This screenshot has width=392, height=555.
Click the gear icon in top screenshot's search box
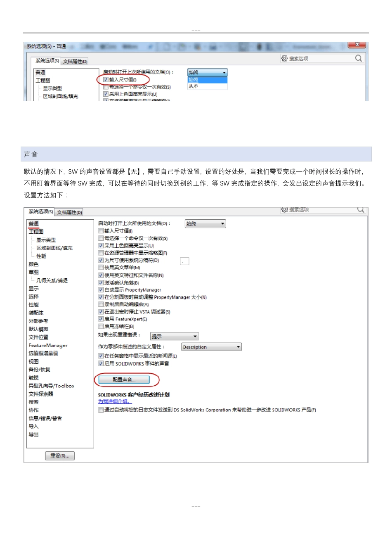coord(284,58)
